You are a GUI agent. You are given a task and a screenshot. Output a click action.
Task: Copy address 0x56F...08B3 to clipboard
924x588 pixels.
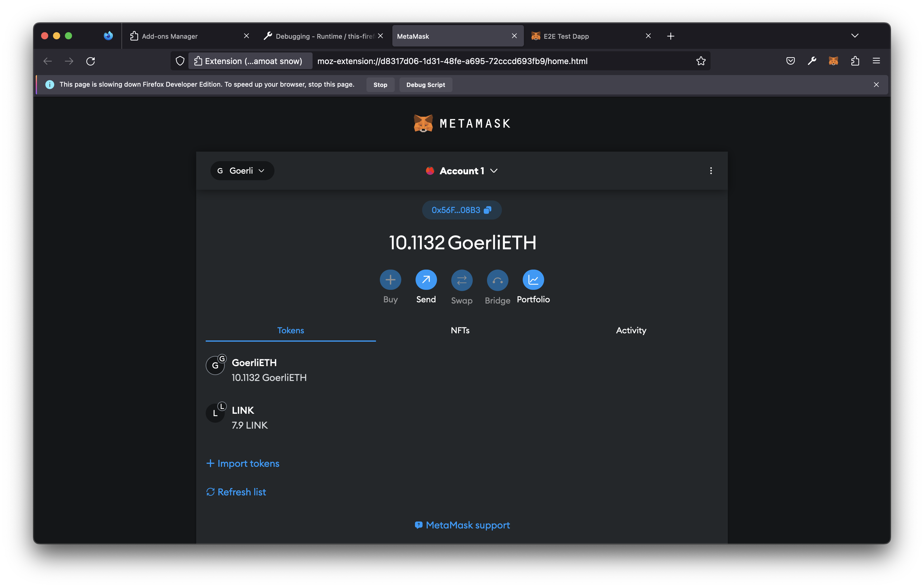tap(462, 210)
